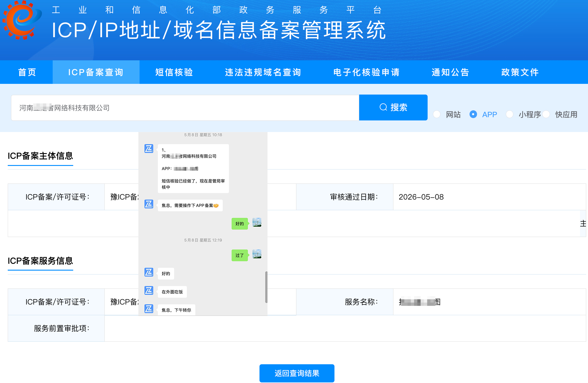Open the 通知公告 tab
This screenshot has height=383, width=588.
click(x=450, y=72)
